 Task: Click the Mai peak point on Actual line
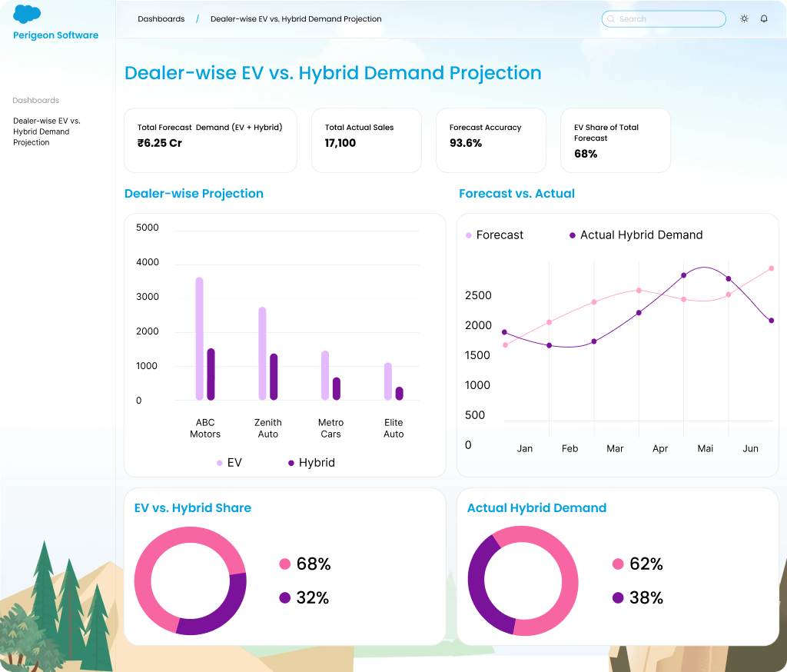coord(684,275)
